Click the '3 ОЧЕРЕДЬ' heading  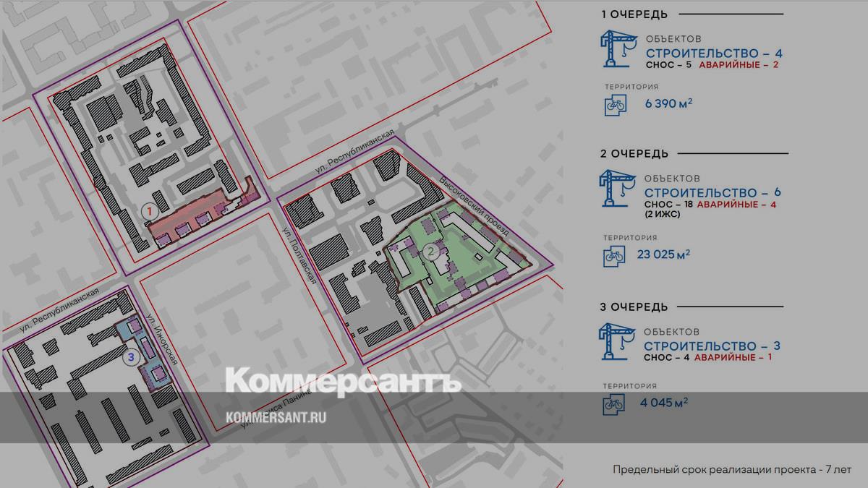click(x=634, y=307)
